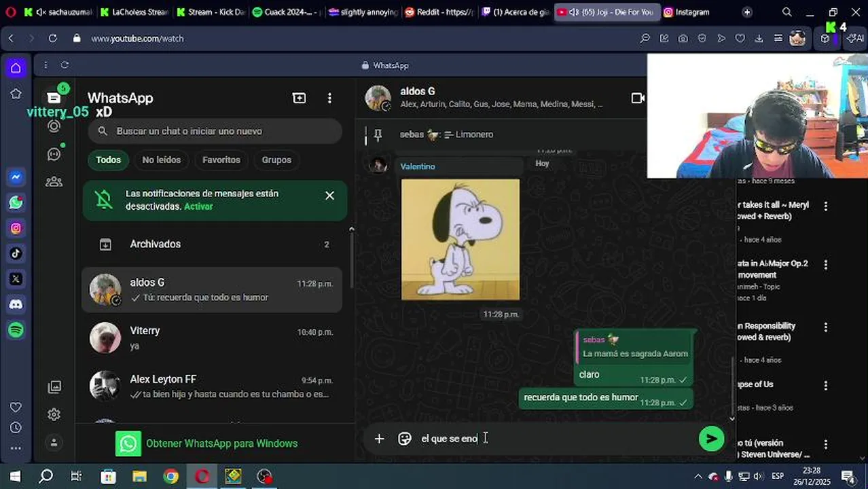Switch to Reddit browser tab

pos(439,12)
